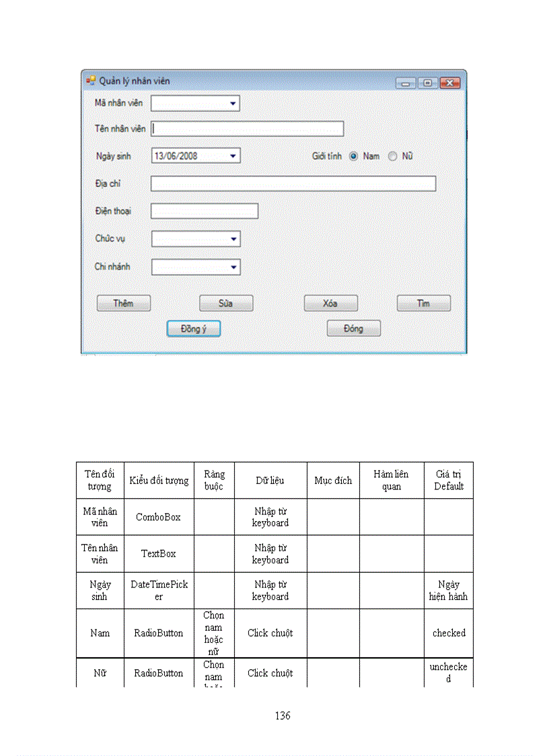549x756 pixels.
Task: Select the Nam radio button
Action: [353, 156]
